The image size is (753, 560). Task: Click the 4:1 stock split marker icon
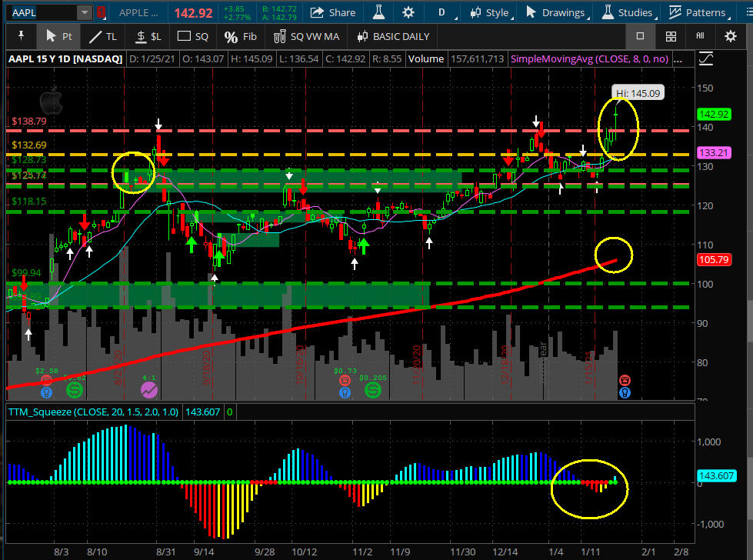149,390
